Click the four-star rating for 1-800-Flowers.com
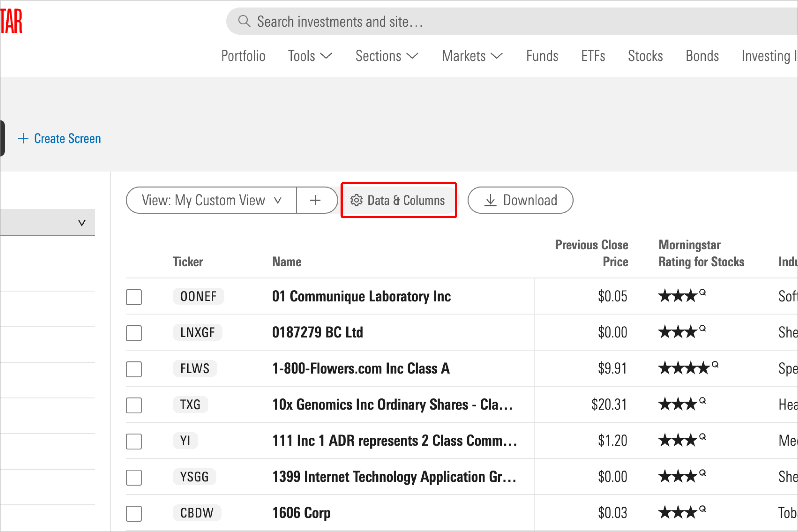The image size is (798, 532). 688,368
